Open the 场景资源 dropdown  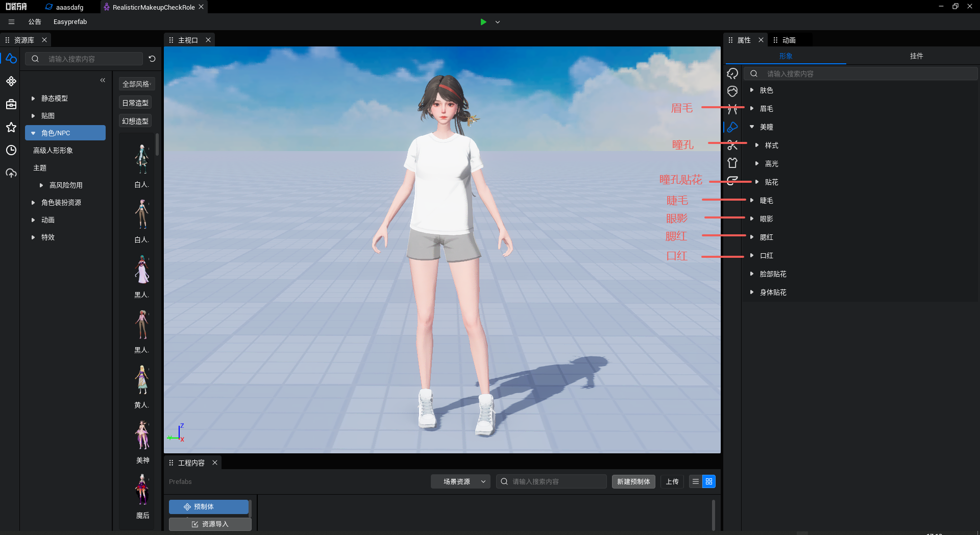[460, 481]
